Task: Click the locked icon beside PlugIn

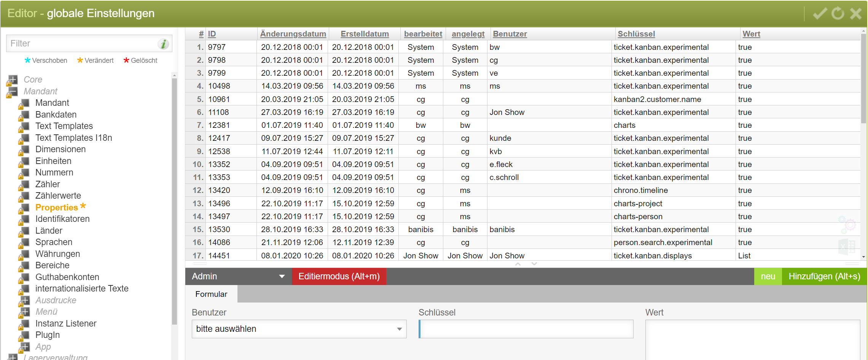Action: [24, 335]
